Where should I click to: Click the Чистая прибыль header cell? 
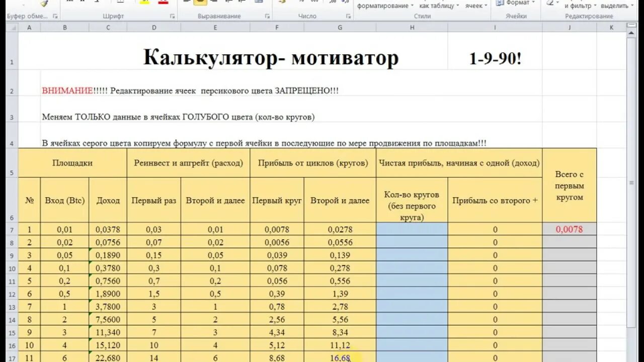(x=459, y=163)
